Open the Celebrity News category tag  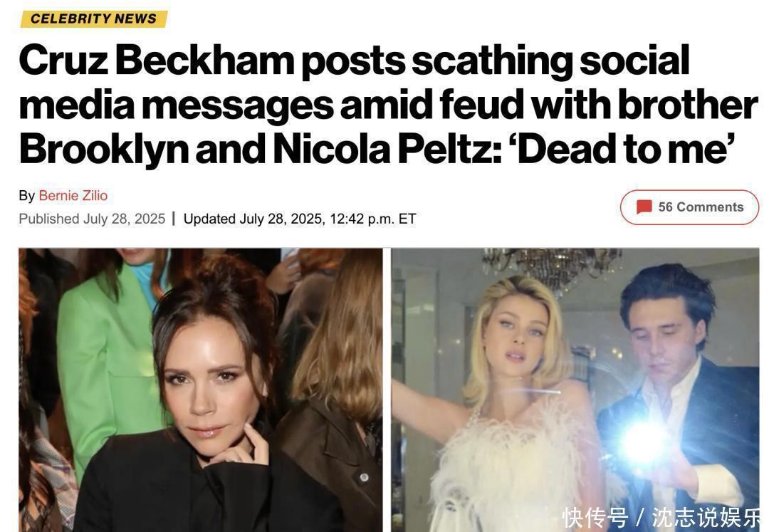click(93, 19)
